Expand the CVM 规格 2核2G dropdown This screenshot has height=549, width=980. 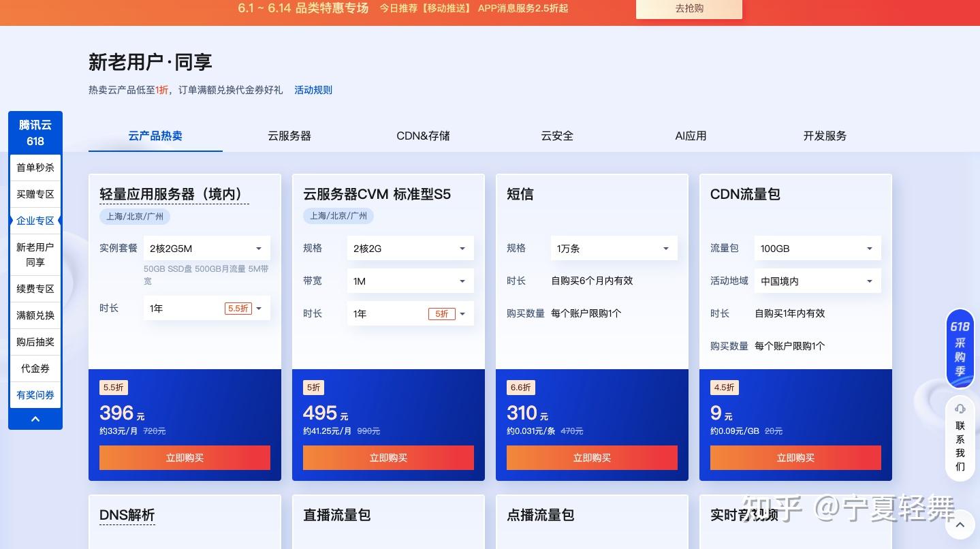tap(411, 249)
